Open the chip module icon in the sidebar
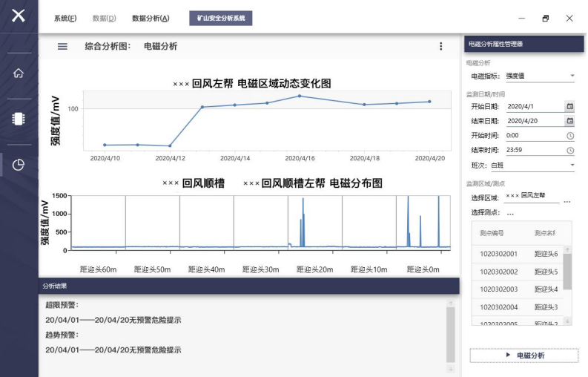 [x=19, y=119]
